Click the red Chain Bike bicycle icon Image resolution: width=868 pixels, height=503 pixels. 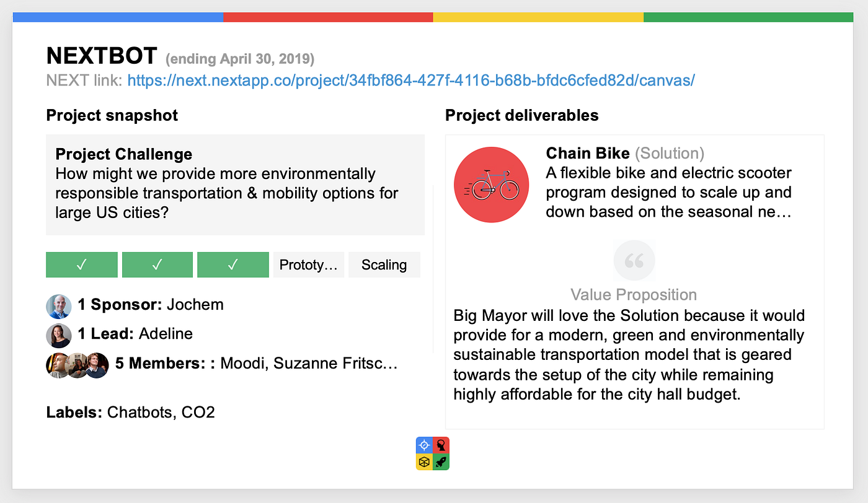(491, 184)
